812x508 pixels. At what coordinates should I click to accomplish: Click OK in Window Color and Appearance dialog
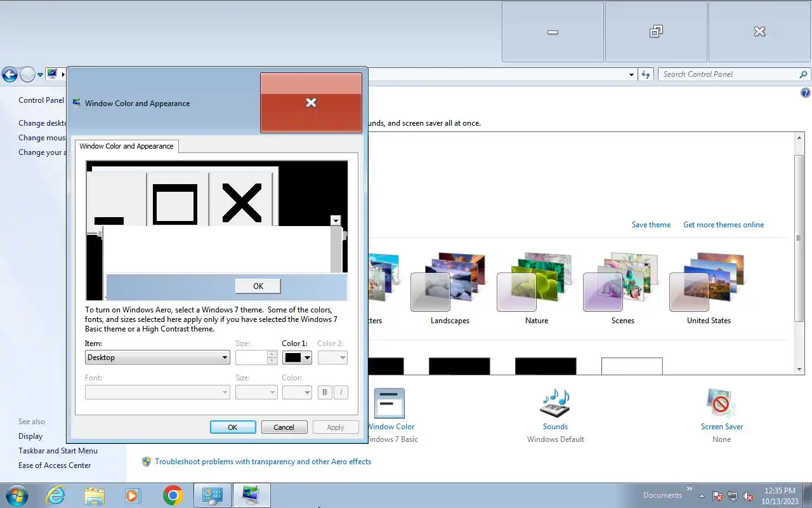(233, 427)
